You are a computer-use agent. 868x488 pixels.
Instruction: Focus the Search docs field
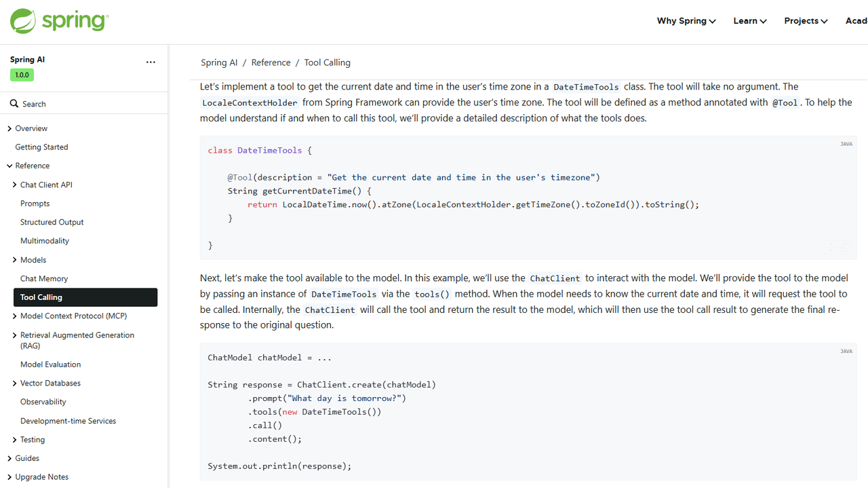(84, 104)
